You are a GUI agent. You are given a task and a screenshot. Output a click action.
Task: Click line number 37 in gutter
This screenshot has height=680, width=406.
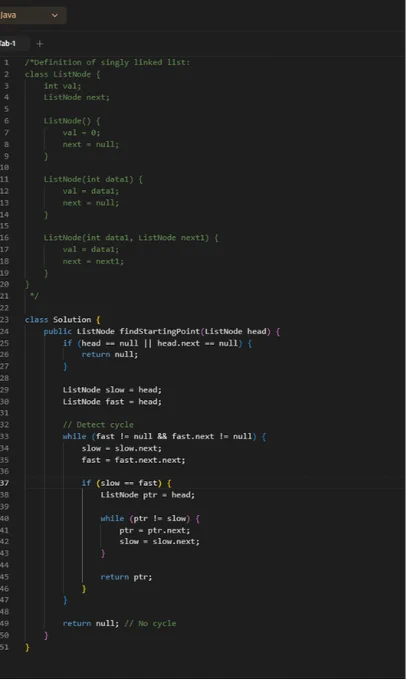pyautogui.click(x=5, y=483)
